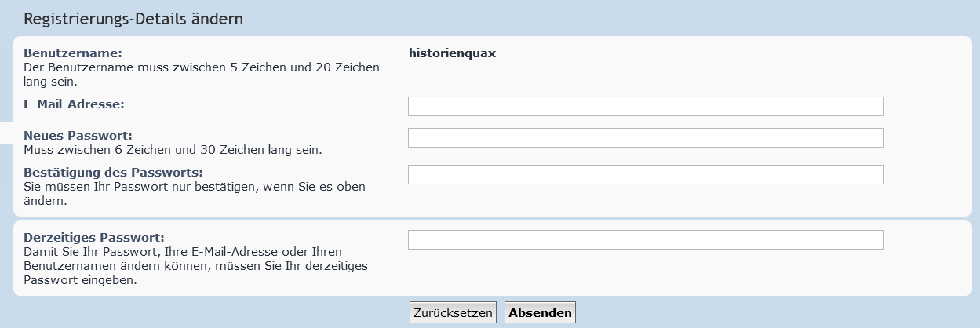Click the password confirmation hint text
The height and width of the screenshot is (328, 980).
pyautogui.click(x=195, y=193)
